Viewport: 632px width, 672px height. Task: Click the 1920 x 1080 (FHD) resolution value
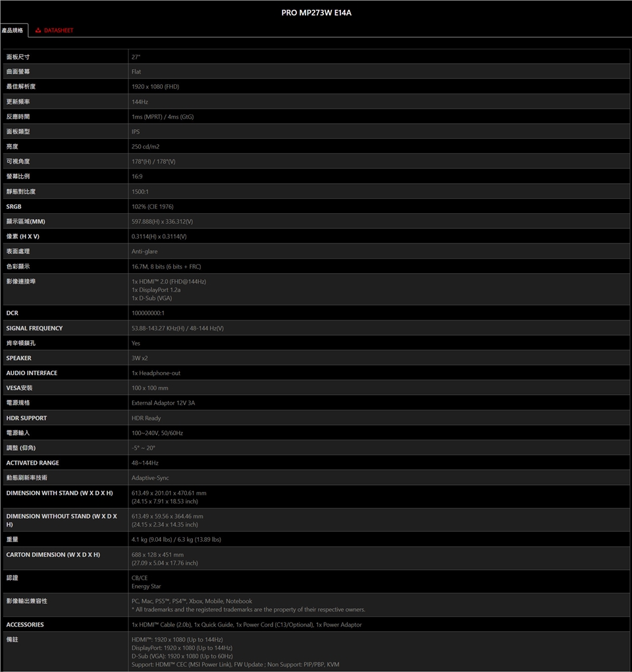click(155, 87)
